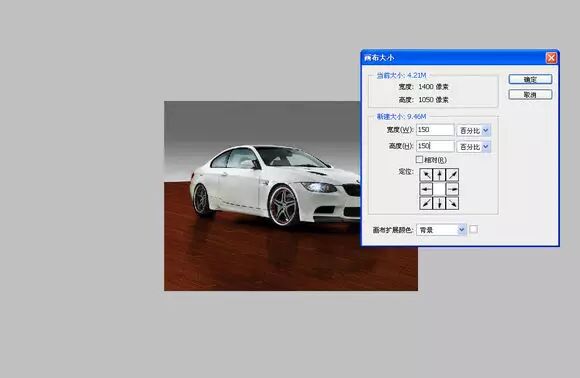Select the top-center anchor arrow
580x378 pixels.
click(439, 175)
